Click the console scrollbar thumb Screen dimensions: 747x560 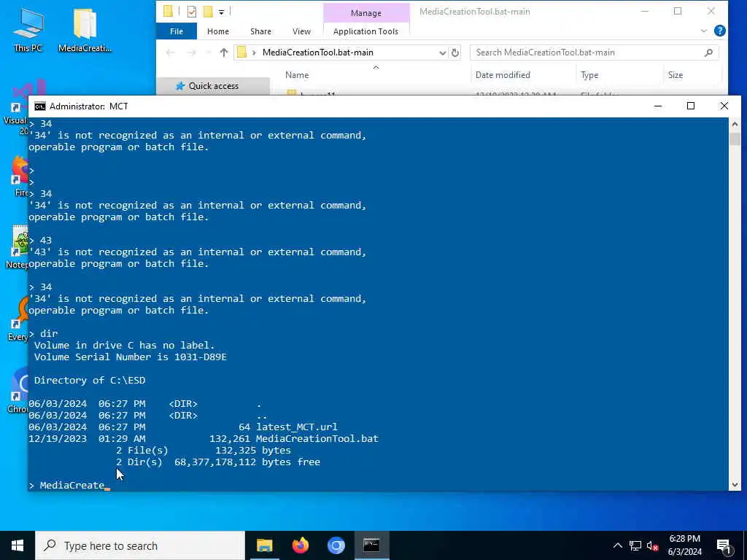point(735,139)
